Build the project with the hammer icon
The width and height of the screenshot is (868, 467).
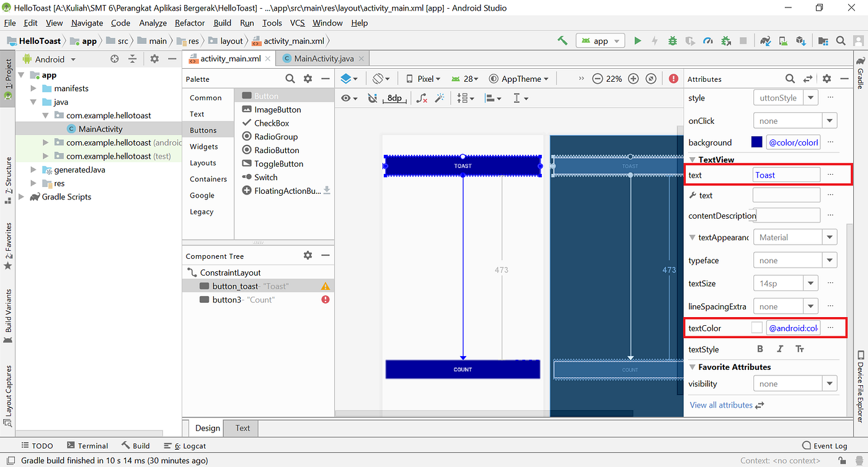[x=562, y=40]
